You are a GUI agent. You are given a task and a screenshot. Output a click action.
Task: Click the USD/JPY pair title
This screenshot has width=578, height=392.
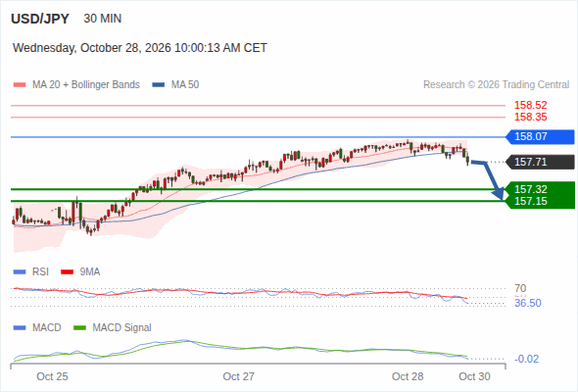pos(40,19)
